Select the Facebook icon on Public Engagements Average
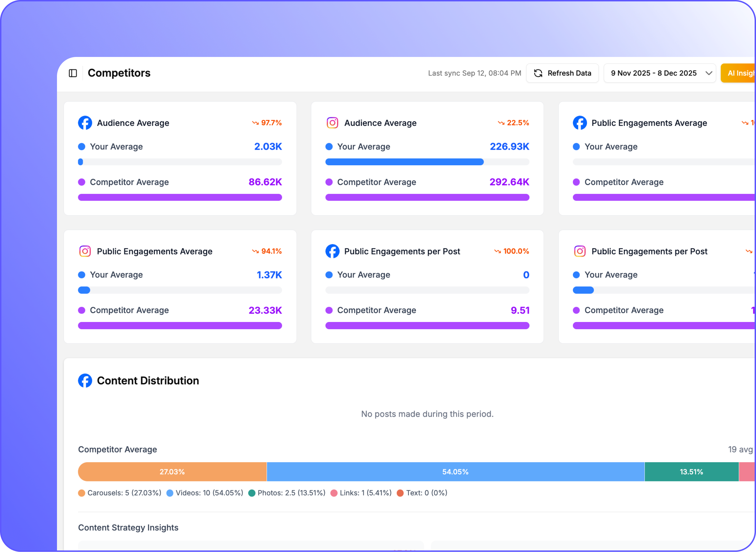The width and height of the screenshot is (756, 552). 580,123
